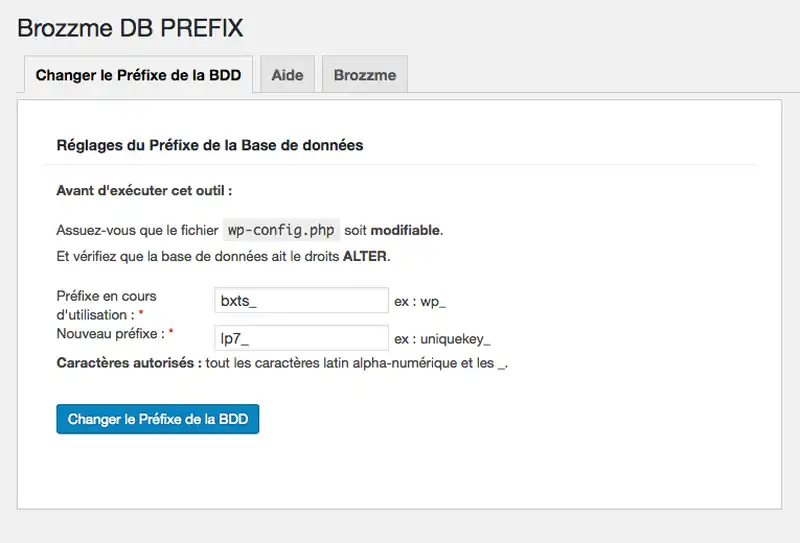
Task: Click the bold ALTER text
Action: 364,257
